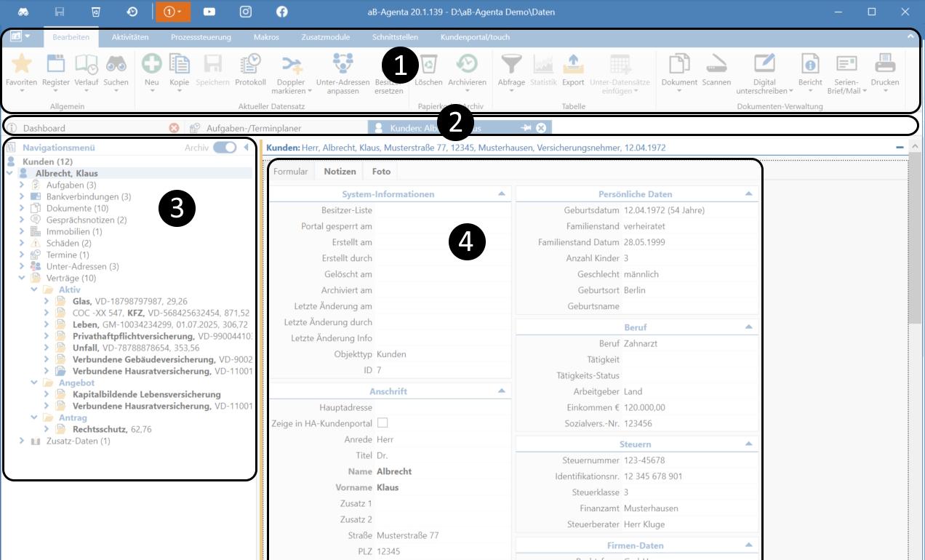
Task: Switch to the Formular tab
Action: click(x=291, y=172)
